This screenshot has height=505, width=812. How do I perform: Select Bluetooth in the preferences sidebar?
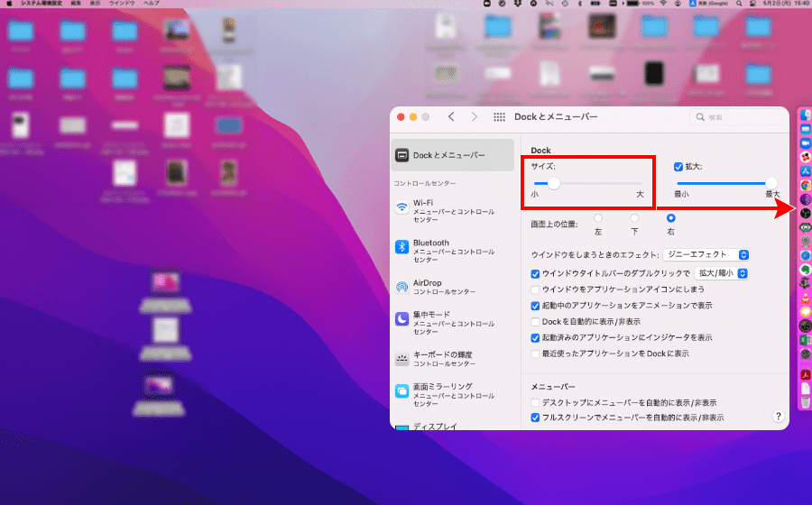coord(453,251)
